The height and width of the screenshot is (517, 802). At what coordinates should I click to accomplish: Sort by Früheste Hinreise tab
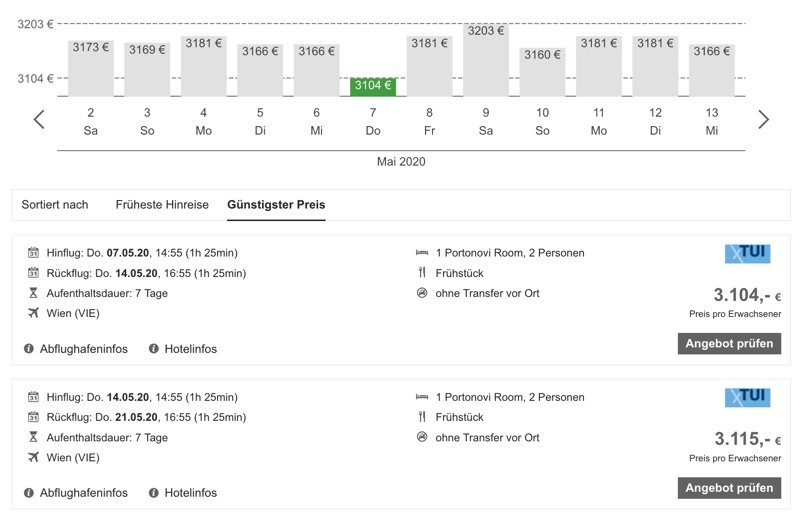click(x=162, y=205)
